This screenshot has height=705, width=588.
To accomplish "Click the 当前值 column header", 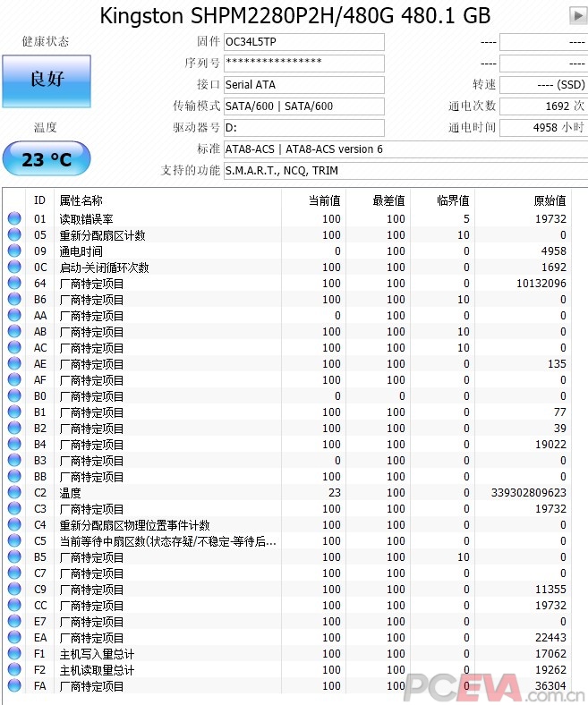I will (x=324, y=200).
